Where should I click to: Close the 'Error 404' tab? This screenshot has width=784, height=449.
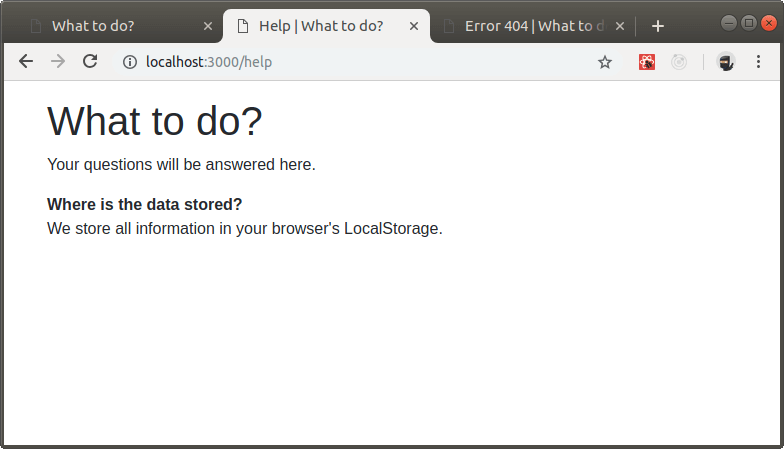click(x=620, y=26)
